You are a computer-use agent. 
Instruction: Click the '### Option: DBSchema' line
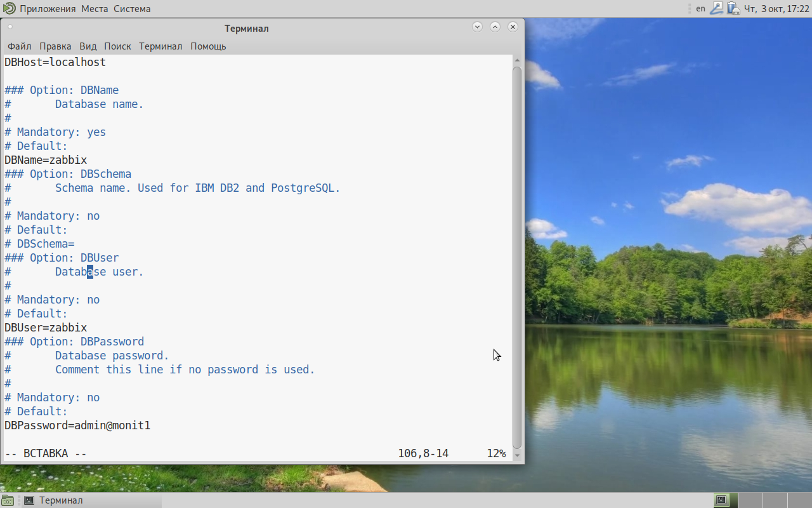tap(68, 174)
